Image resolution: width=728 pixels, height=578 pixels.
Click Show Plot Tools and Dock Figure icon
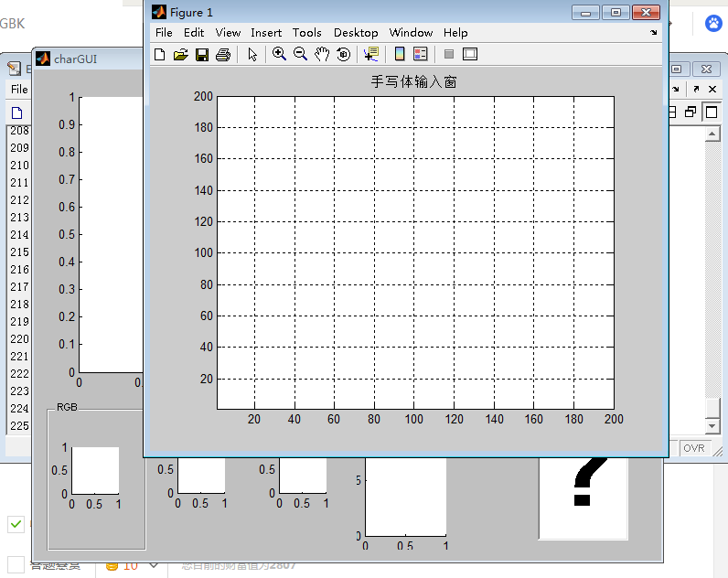click(x=470, y=54)
